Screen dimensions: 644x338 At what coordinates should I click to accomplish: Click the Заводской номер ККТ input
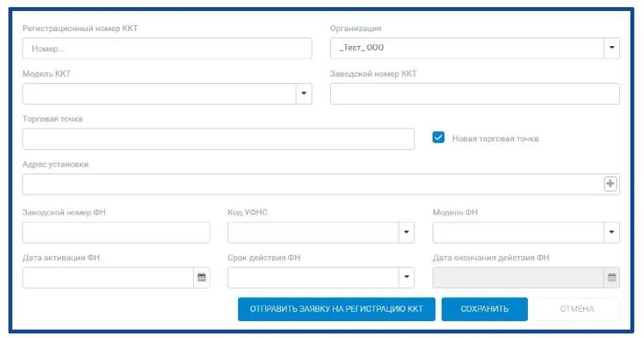(475, 93)
